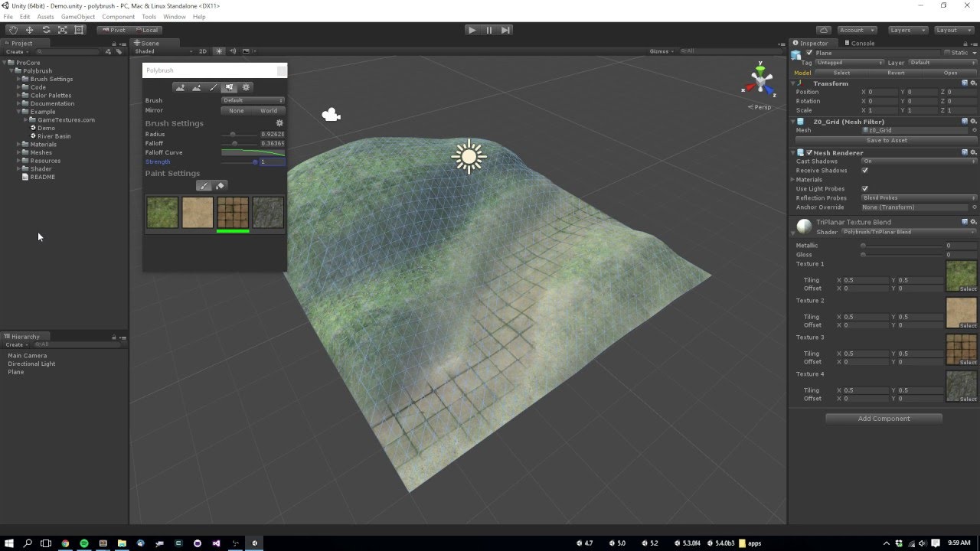The image size is (980, 551).
Task: Click the Play button
Action: point(472,30)
